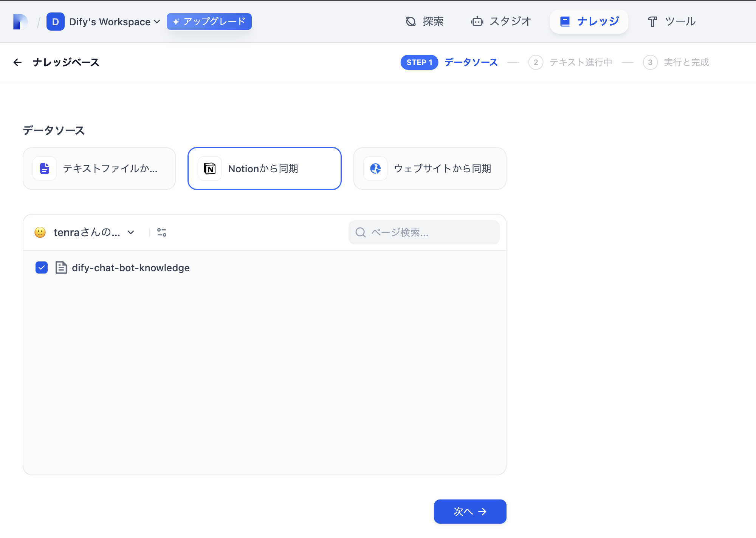
Task: Click the smiley emoji workspace icon
Action: (x=40, y=232)
